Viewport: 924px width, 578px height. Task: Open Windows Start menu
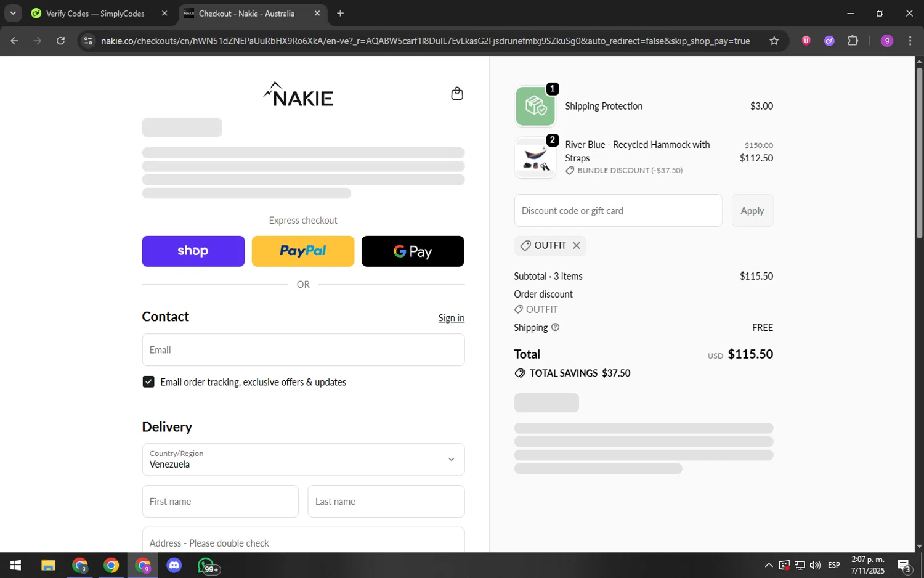(16, 566)
